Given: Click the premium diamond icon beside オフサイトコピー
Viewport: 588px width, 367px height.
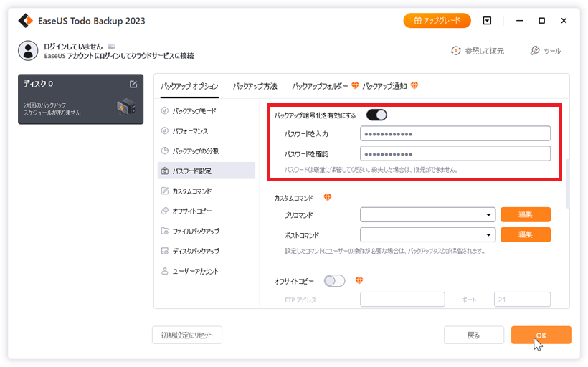Looking at the screenshot, I should click(x=360, y=280).
